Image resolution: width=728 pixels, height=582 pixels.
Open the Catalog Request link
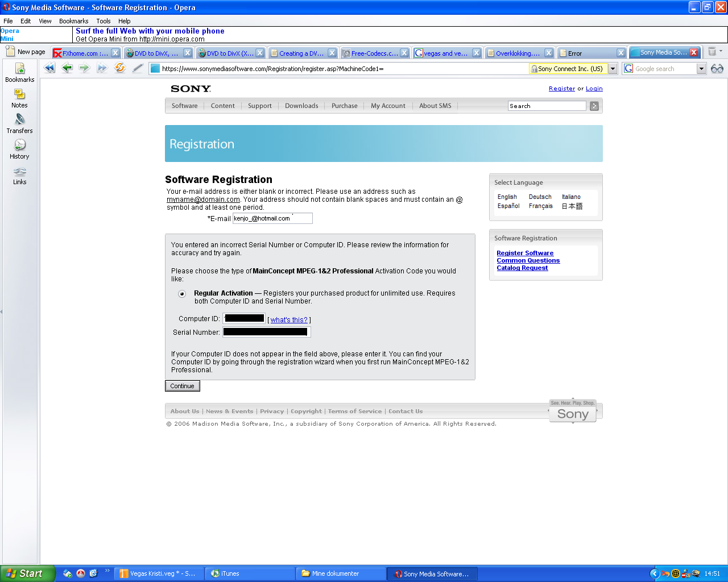tap(522, 268)
